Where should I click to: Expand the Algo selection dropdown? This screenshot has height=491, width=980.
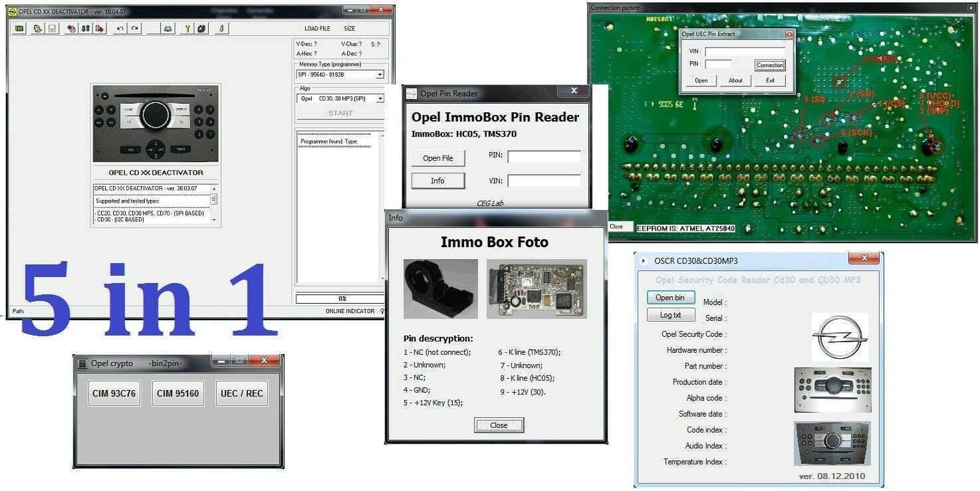(379, 98)
